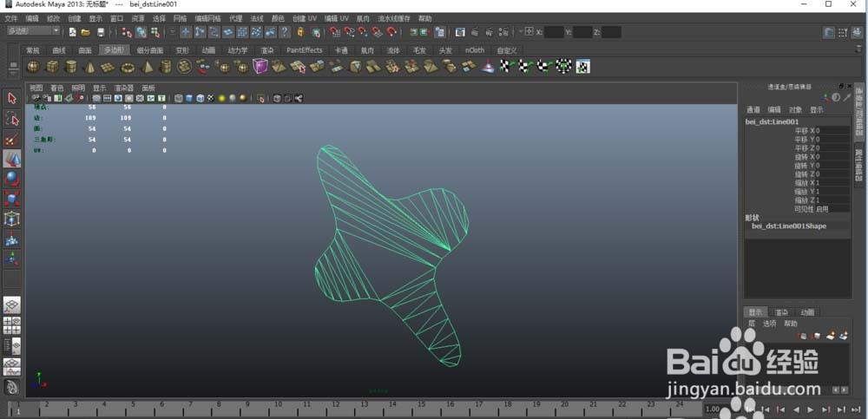868x419 pixels.
Task: Choose the single perspective view layout
Action: (12, 305)
